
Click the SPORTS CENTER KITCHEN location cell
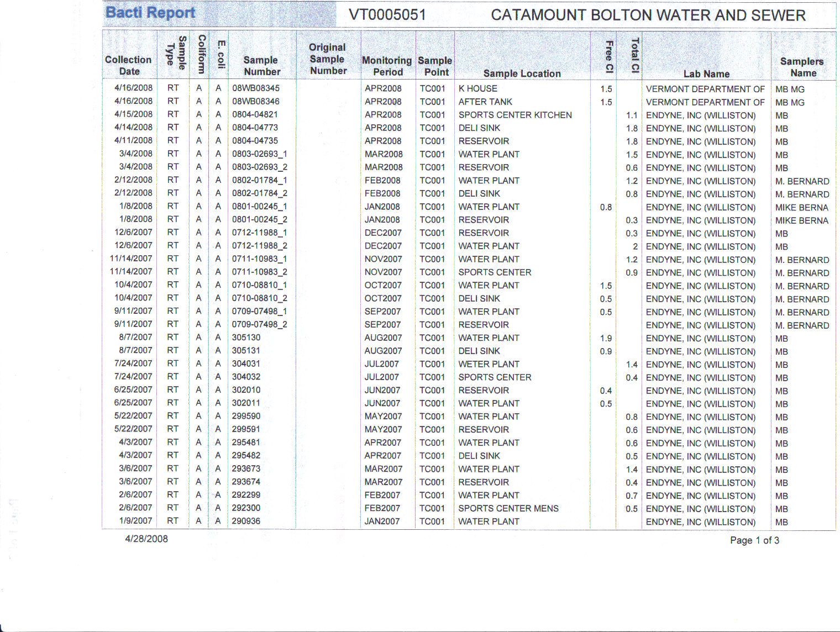pyautogui.click(x=514, y=115)
